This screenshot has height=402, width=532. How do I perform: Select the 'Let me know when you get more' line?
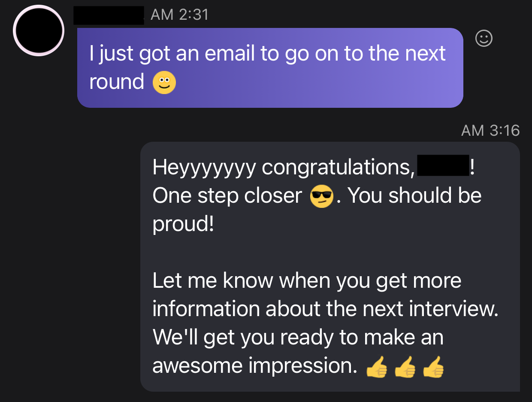pos(307,281)
